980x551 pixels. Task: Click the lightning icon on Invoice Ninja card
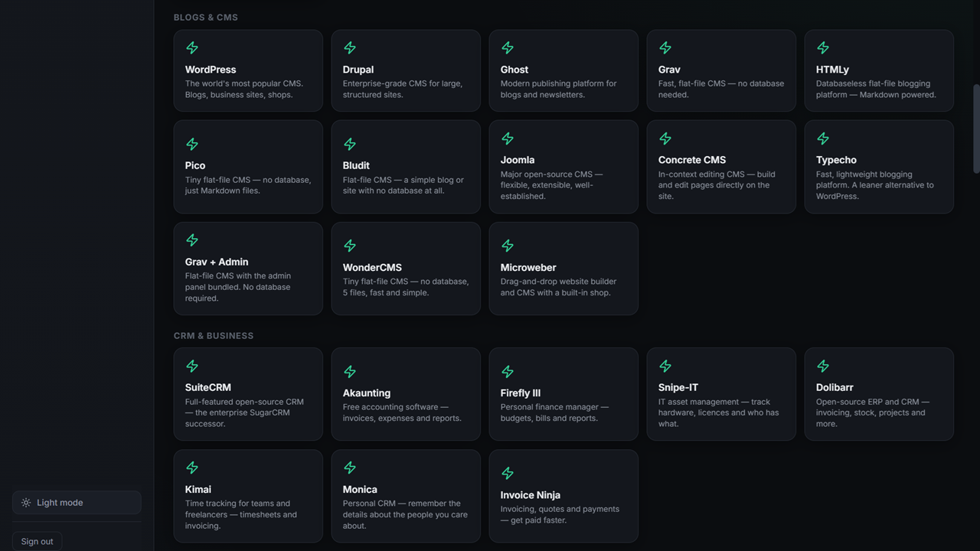tap(508, 473)
